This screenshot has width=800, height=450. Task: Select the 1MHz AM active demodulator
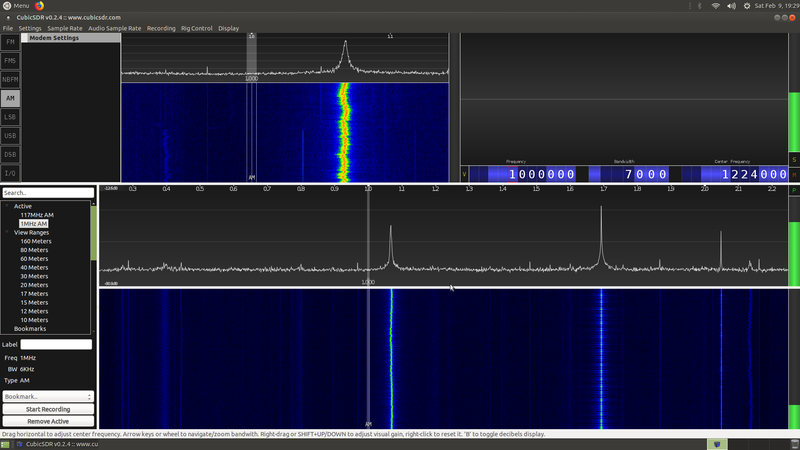34,223
